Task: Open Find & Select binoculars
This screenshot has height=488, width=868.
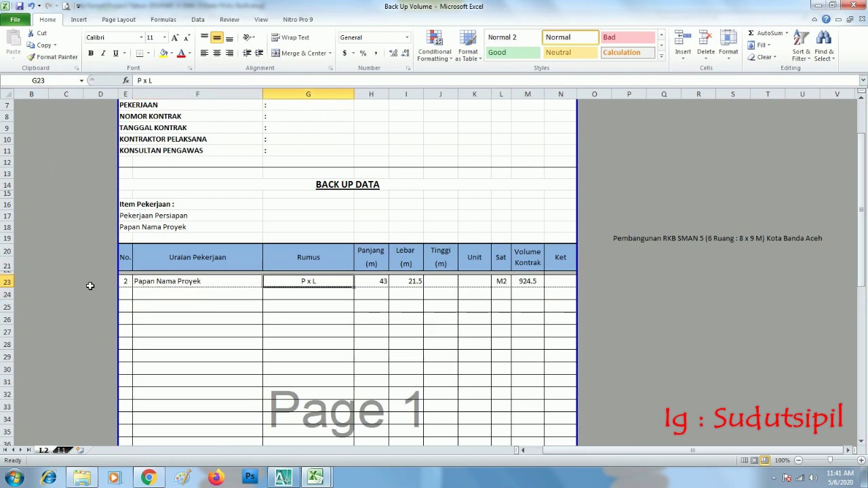Action: coord(824,45)
